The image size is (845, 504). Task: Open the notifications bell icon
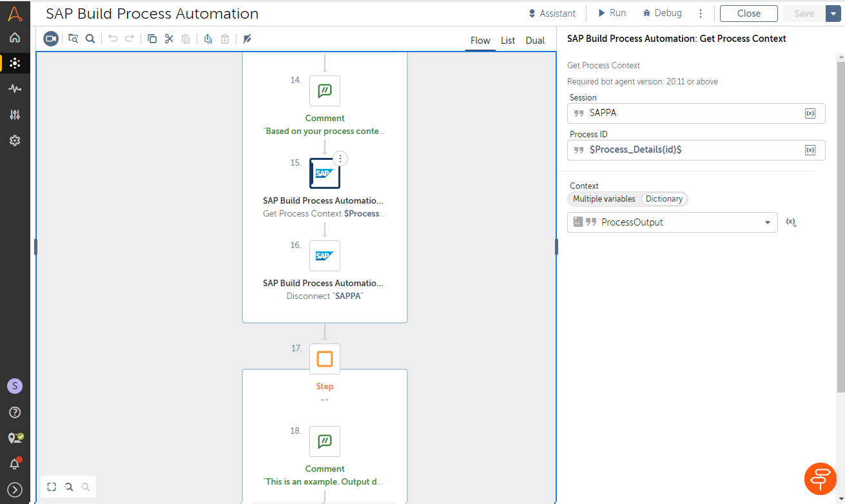pos(14,463)
